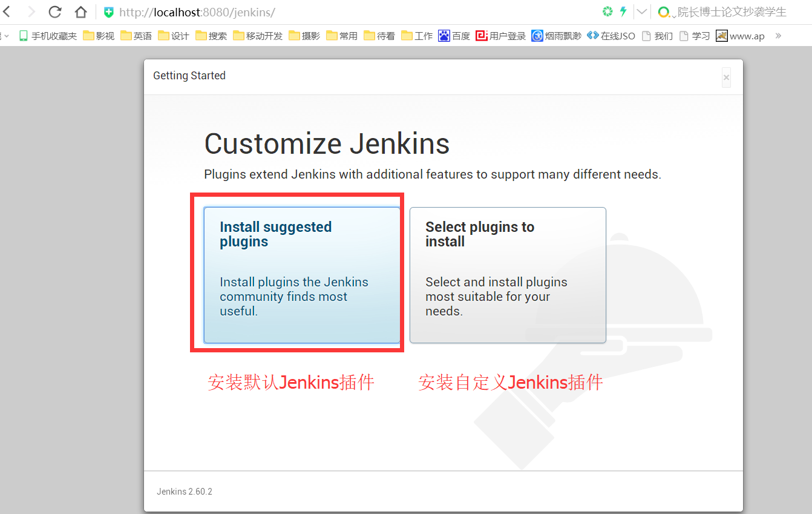Open the 常用 bookmark folder
The height and width of the screenshot is (514, 812).
(342, 36)
